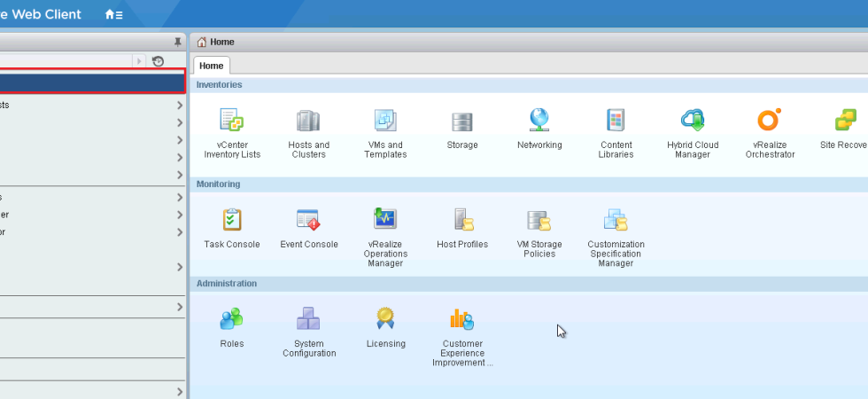Open vRealize Operations Manager

tap(385, 239)
